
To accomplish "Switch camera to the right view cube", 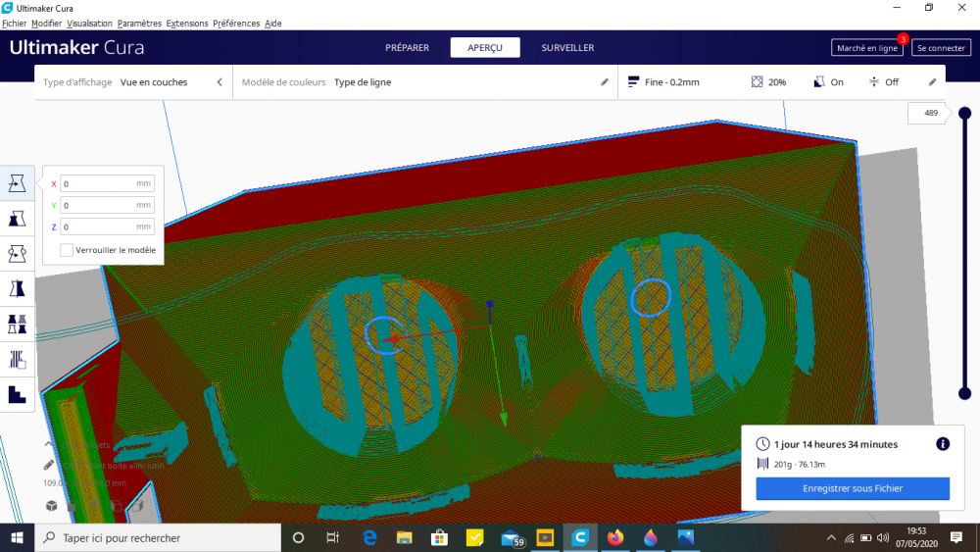I will [137, 505].
